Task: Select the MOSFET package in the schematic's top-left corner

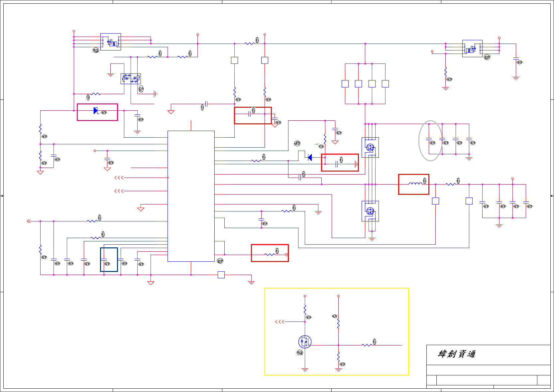Action: click(111, 42)
